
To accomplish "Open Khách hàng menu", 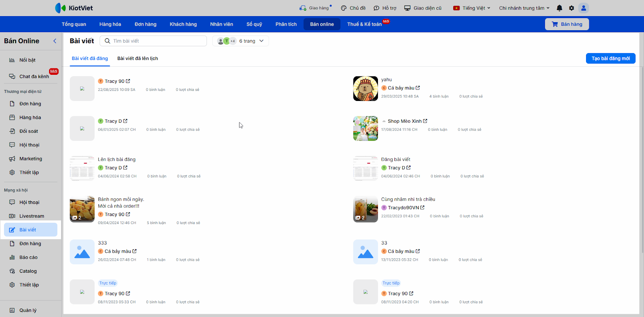I will pos(183,24).
